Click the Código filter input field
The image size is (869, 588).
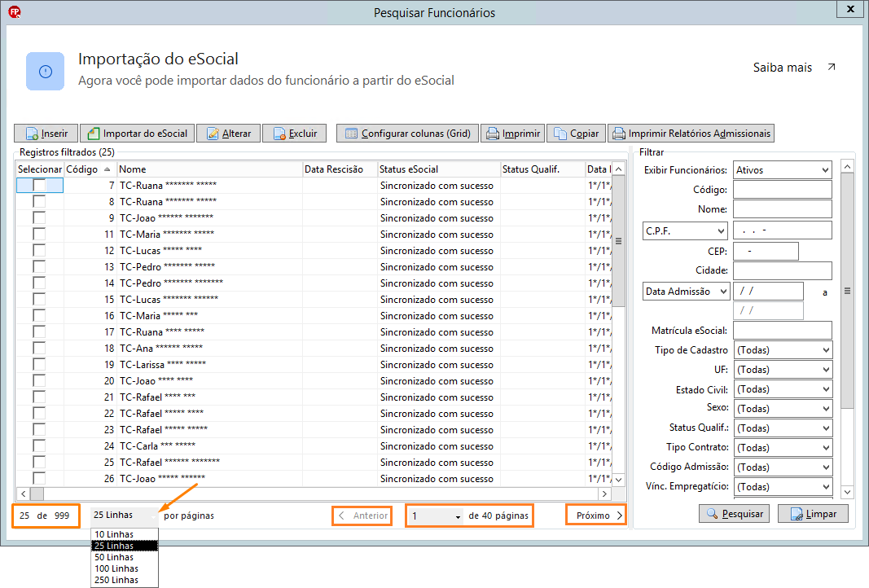(x=783, y=190)
